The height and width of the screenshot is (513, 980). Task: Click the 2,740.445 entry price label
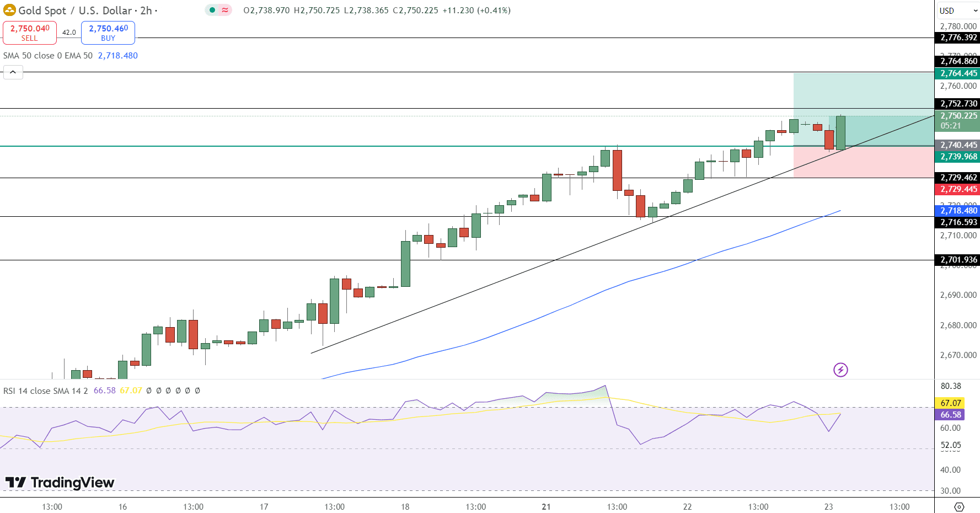click(x=958, y=145)
